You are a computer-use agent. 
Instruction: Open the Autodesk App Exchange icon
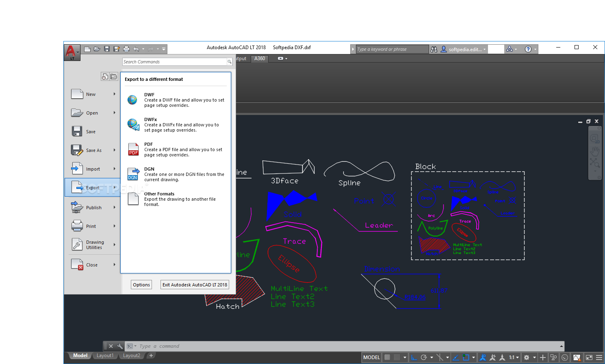tap(510, 49)
